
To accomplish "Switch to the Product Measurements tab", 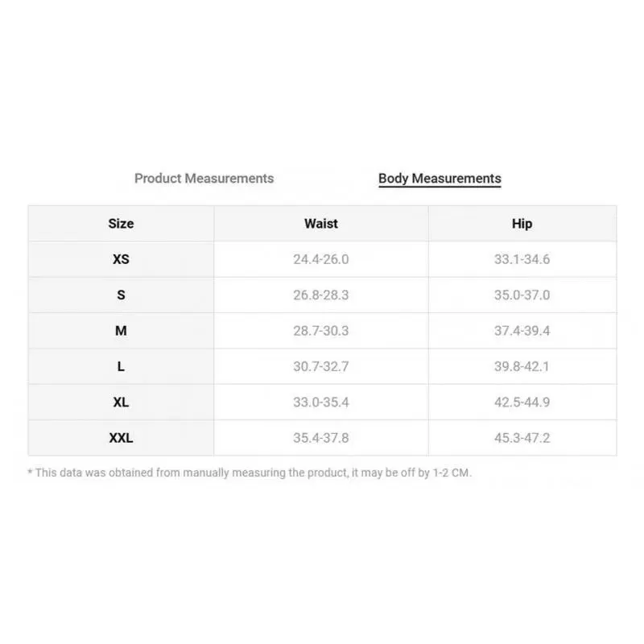I will tap(204, 179).
